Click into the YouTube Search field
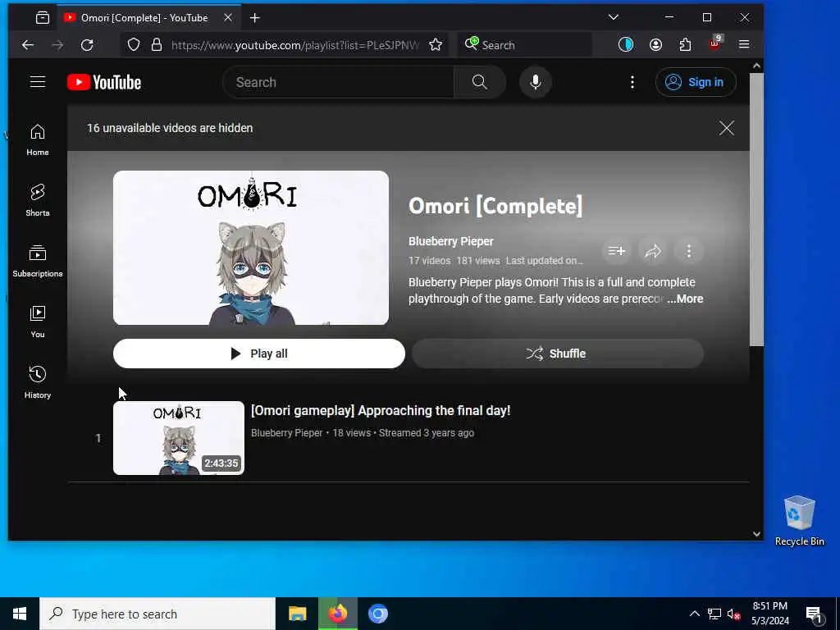The width and height of the screenshot is (840, 630). [x=339, y=82]
